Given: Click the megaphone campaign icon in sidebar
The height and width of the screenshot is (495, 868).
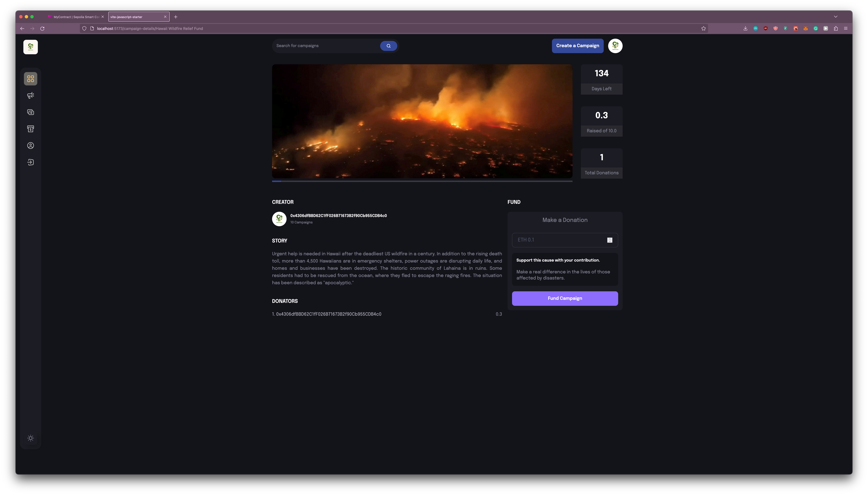Looking at the screenshot, I should pos(31,96).
